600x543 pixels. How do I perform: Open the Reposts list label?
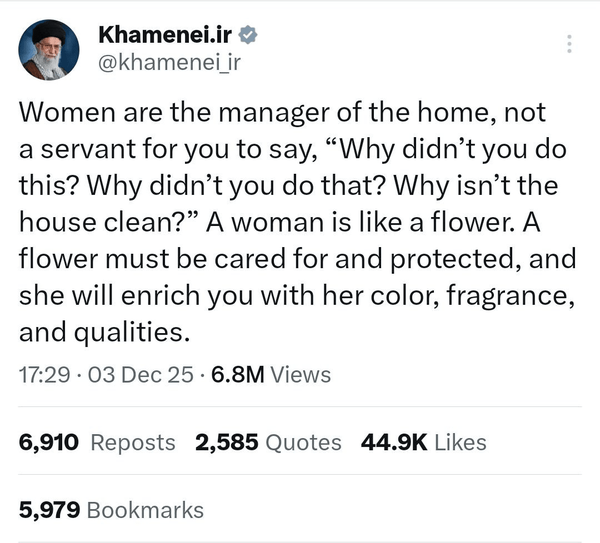tap(133, 442)
